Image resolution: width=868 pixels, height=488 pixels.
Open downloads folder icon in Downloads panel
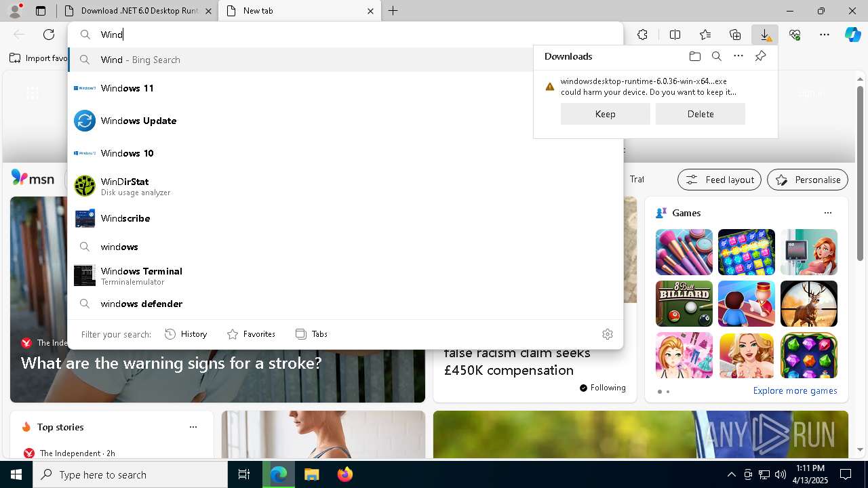[694, 56]
